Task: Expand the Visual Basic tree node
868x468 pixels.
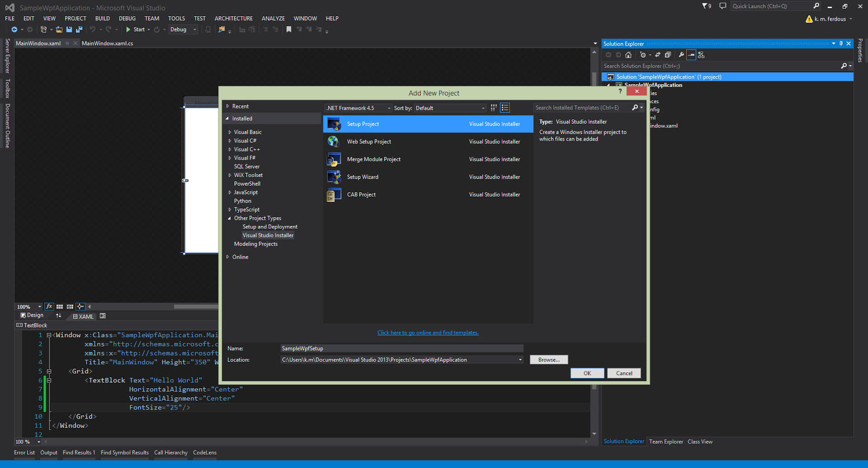Action: (x=230, y=132)
